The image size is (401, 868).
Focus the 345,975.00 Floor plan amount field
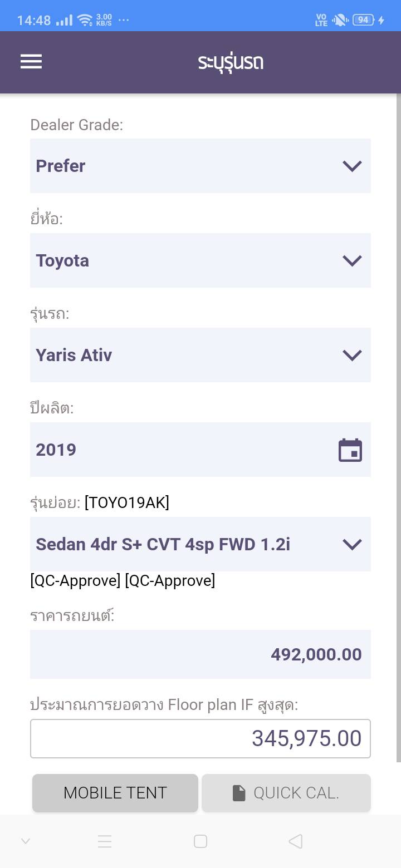click(200, 738)
